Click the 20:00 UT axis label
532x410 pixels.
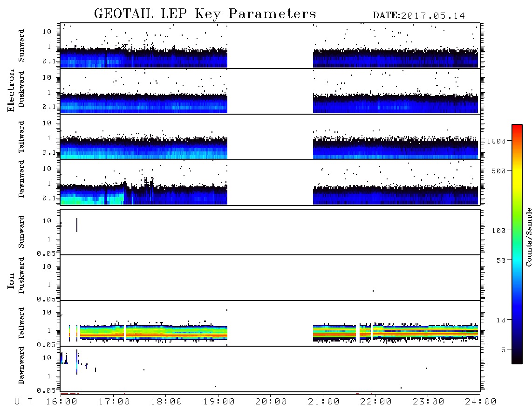(x=271, y=402)
